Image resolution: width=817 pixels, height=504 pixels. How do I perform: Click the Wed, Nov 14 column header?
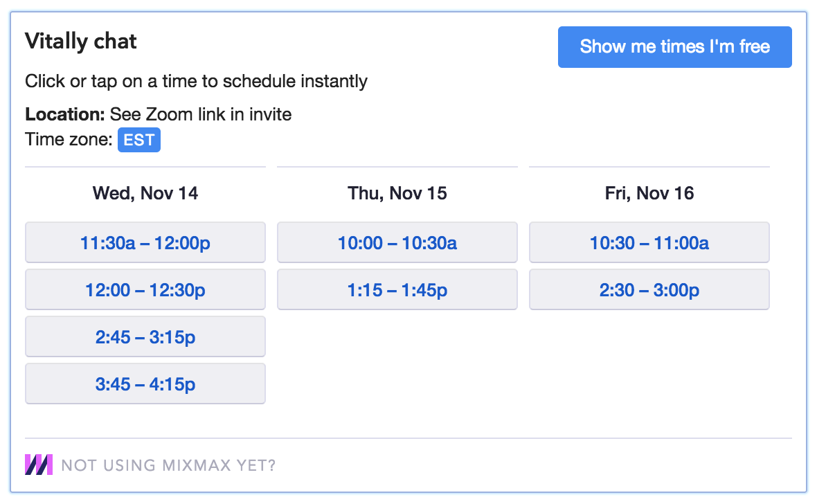(x=145, y=193)
